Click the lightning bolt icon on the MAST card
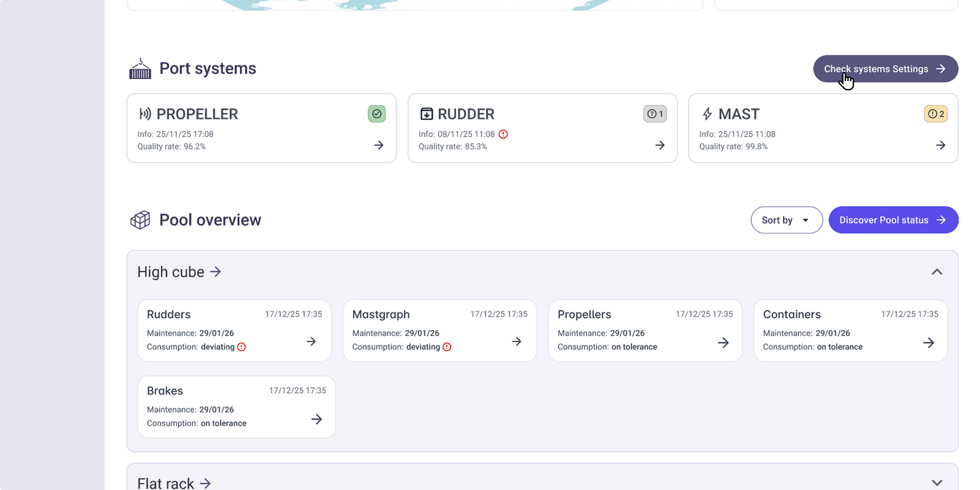Image resolution: width=980 pixels, height=490 pixels. [x=707, y=114]
